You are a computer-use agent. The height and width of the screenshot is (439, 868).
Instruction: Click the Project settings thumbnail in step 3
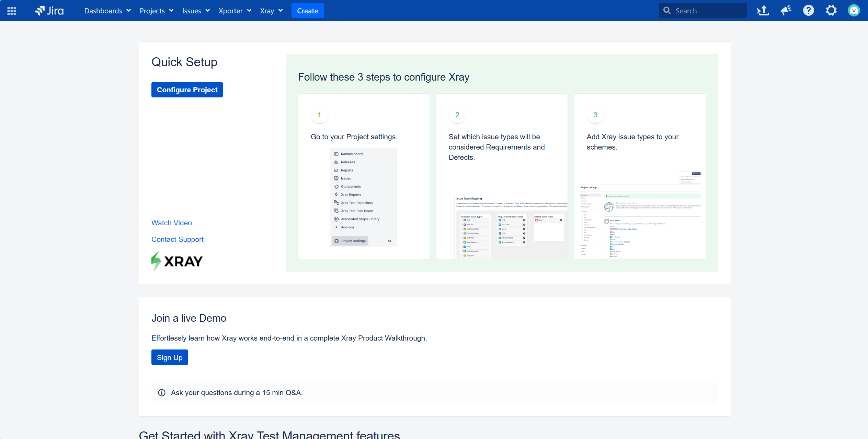pos(640,215)
